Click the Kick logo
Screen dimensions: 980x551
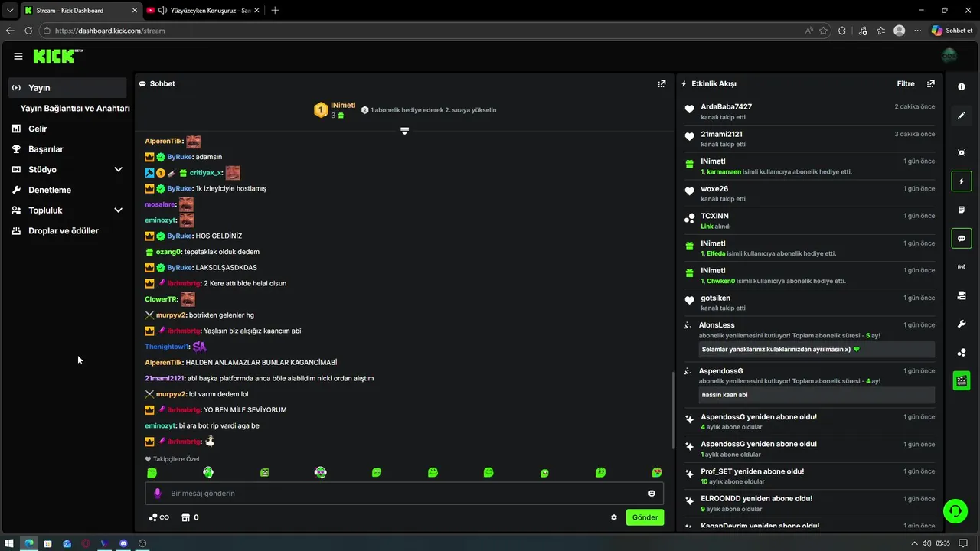coord(57,56)
